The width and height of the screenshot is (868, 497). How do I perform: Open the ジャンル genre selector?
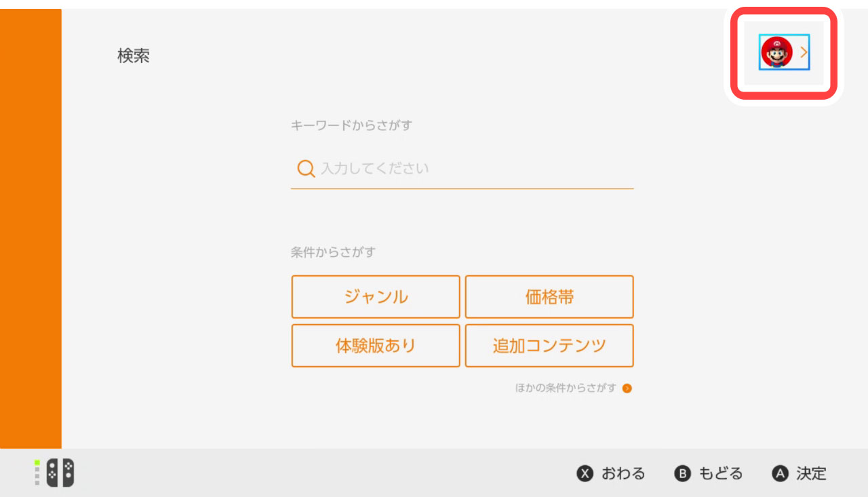376,296
